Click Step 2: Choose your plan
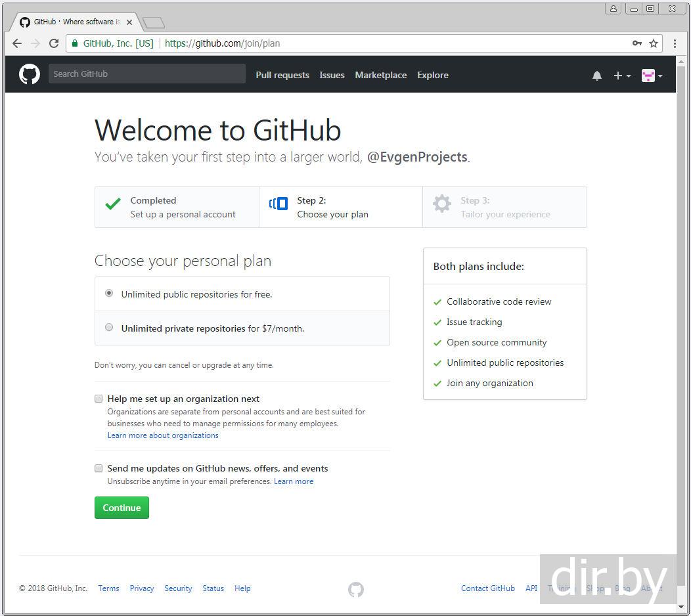 point(341,207)
